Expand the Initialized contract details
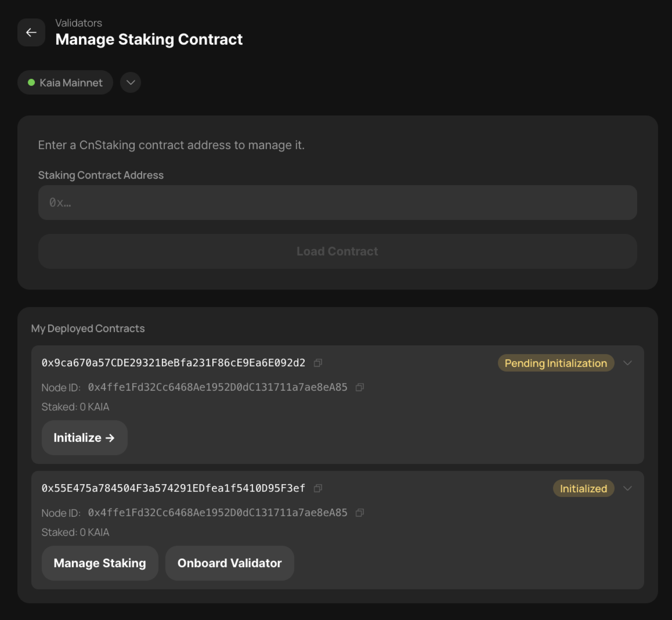The height and width of the screenshot is (620, 672). click(x=628, y=489)
